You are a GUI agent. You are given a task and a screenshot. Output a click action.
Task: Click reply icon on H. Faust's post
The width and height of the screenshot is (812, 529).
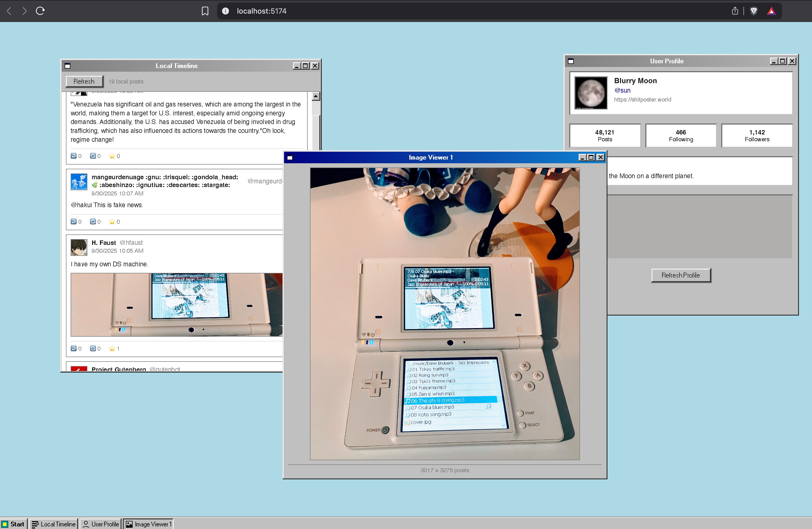coord(73,348)
